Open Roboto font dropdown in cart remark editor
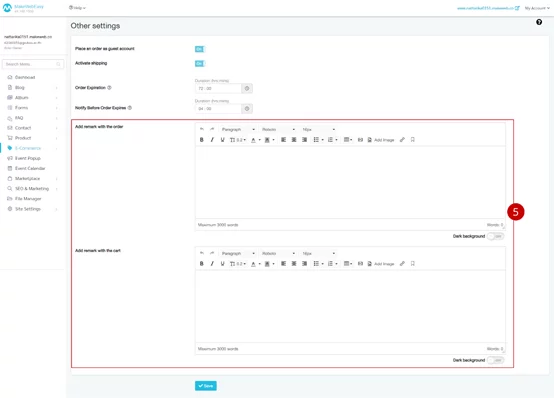Image resolution: width=554 pixels, height=398 pixels. click(278, 253)
